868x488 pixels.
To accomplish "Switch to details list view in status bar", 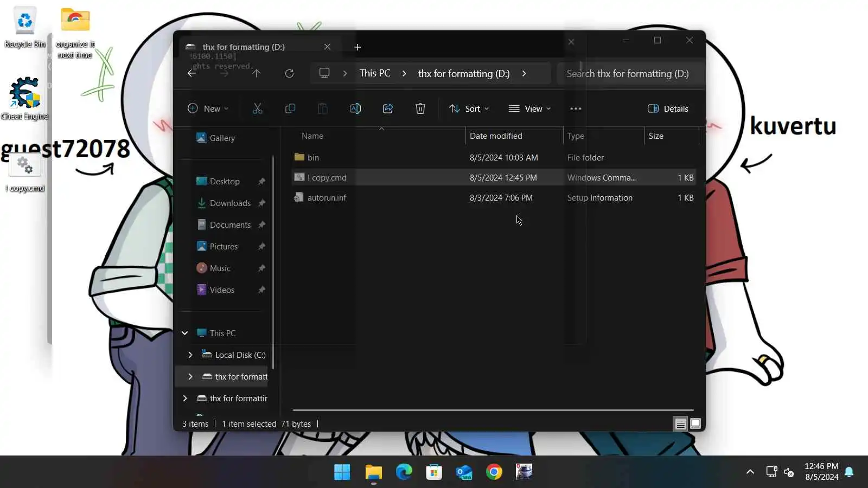I will tap(680, 424).
